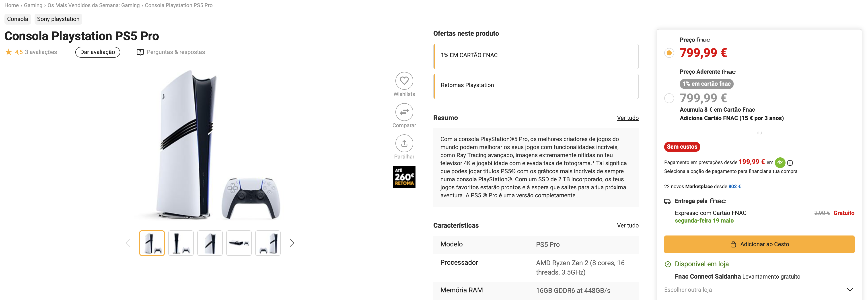Select the Preço Aderente Fnac radio option
Screen dimensions: 868x300
pos(669,98)
